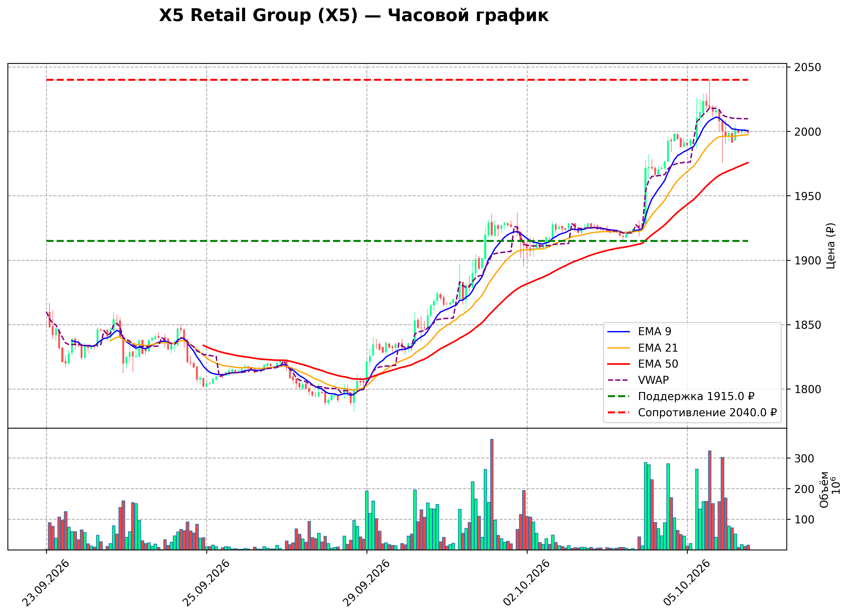Click the 2050 price axis label
850x616 pixels.
click(808, 67)
